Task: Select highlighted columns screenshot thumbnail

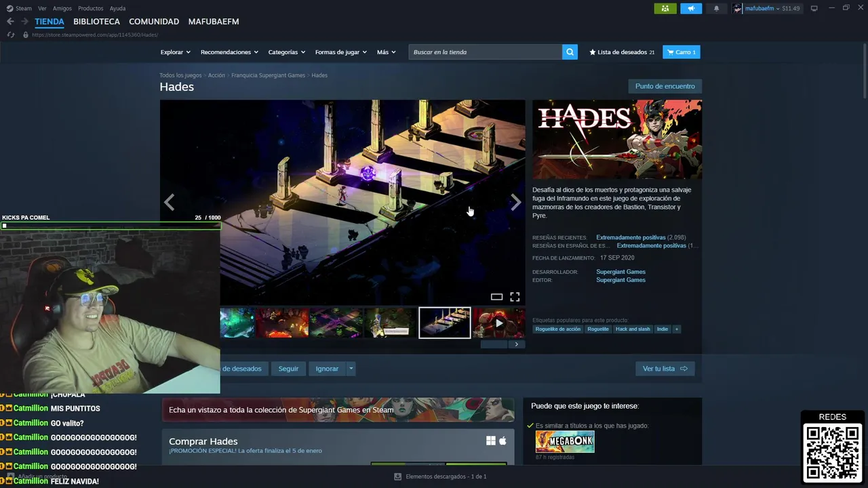Action: click(x=445, y=323)
